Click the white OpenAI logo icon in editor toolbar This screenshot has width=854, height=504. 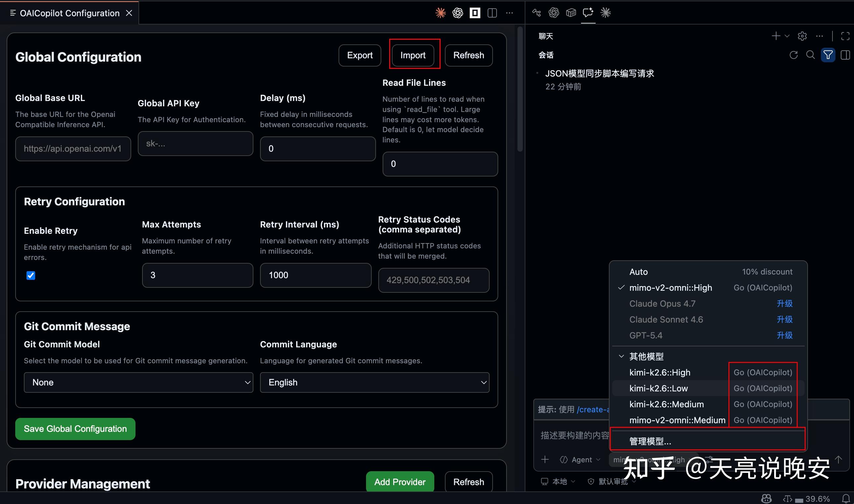click(x=457, y=13)
